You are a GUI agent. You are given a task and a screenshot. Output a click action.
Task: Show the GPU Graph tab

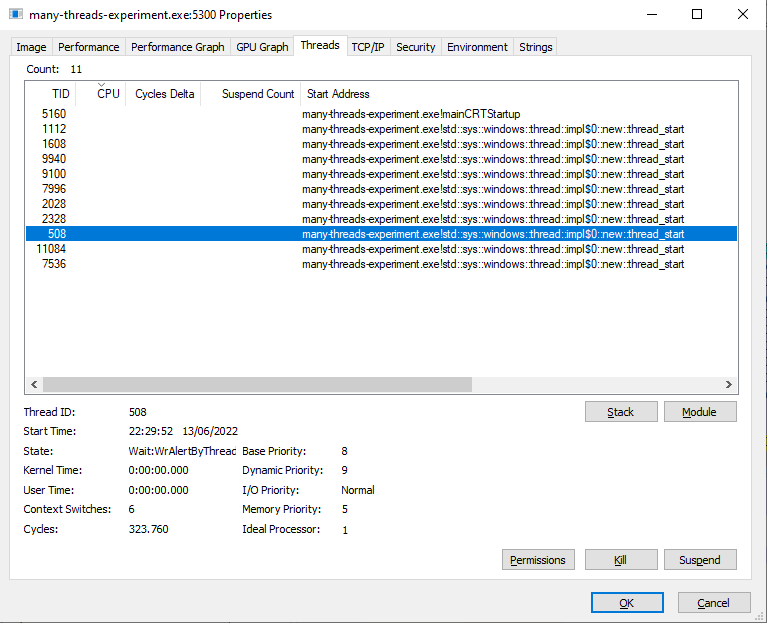pyautogui.click(x=262, y=47)
